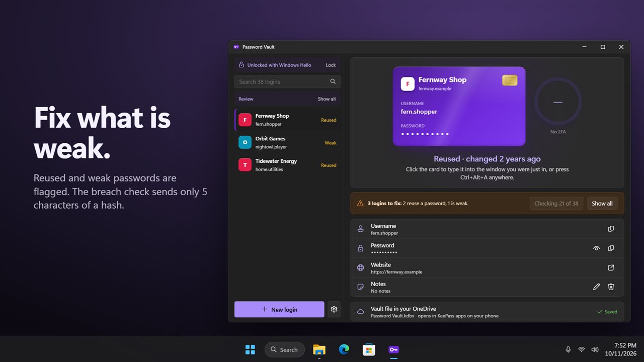The image size is (644, 362).
Task: Click the Checking 21 of 38 button
Action: coord(556,204)
